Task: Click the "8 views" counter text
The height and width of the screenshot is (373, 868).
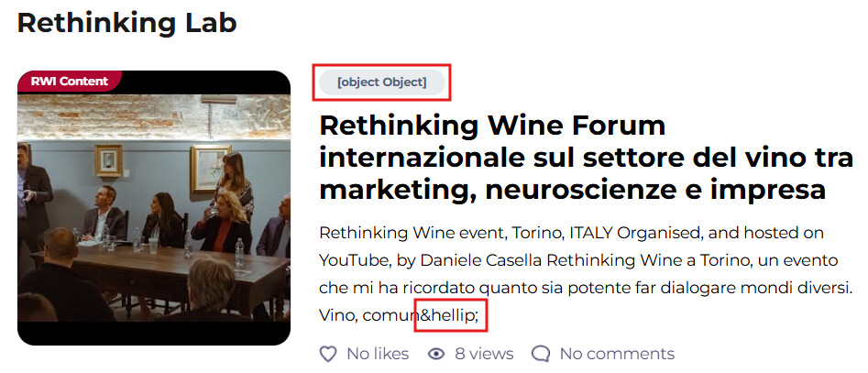Action: (x=484, y=354)
